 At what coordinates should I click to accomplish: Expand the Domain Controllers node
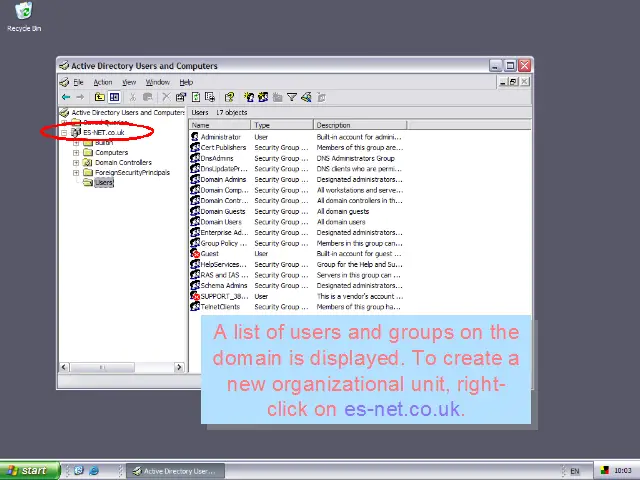tap(76, 163)
